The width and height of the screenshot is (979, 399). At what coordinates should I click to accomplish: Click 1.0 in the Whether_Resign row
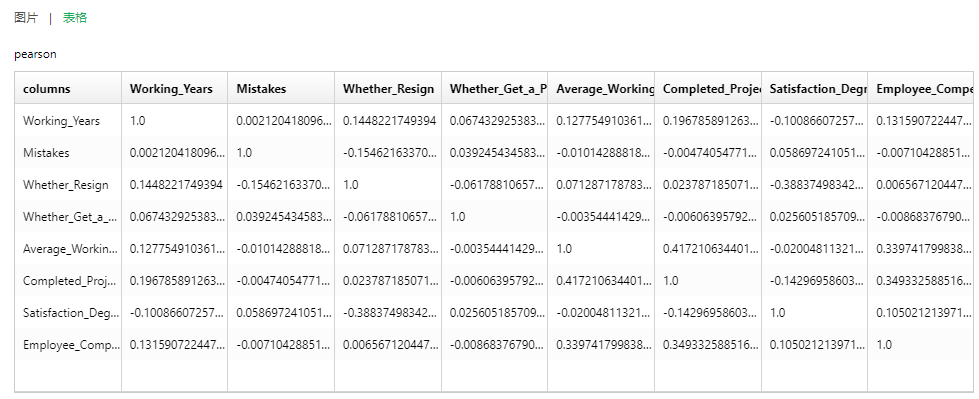pyautogui.click(x=351, y=185)
